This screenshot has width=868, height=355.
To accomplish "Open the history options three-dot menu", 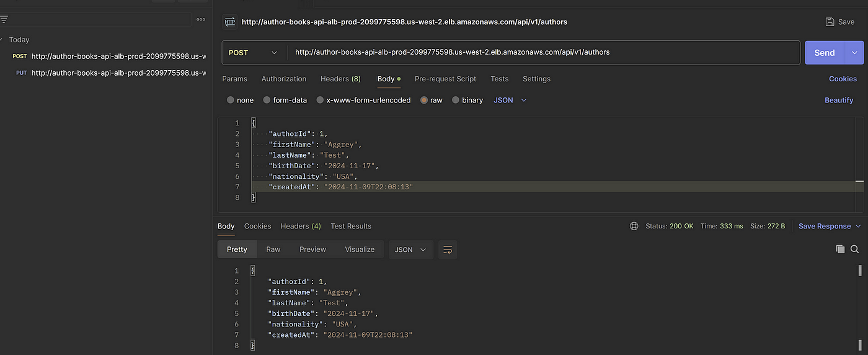I will (201, 19).
